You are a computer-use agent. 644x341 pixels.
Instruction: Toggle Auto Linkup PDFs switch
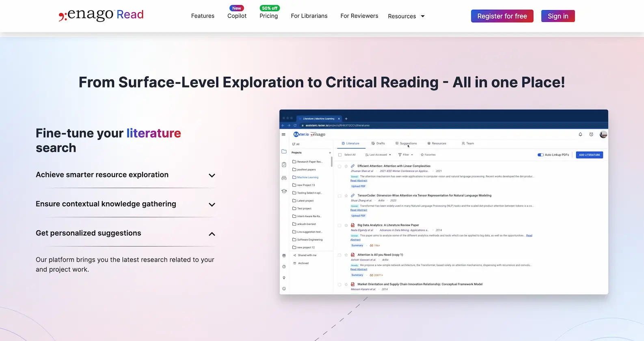[x=540, y=155]
